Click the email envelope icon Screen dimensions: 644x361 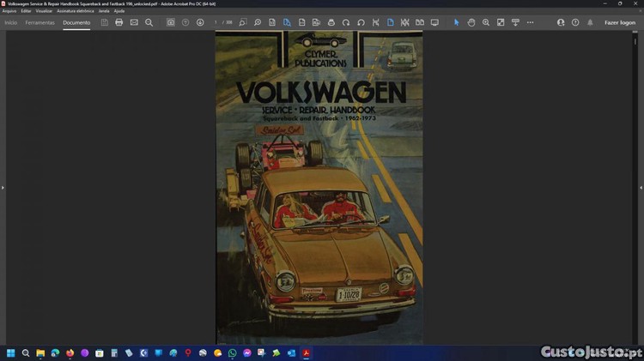134,22
